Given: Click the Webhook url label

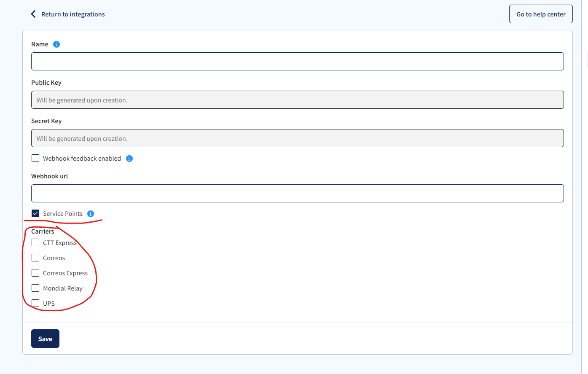Looking at the screenshot, I should 49,176.
